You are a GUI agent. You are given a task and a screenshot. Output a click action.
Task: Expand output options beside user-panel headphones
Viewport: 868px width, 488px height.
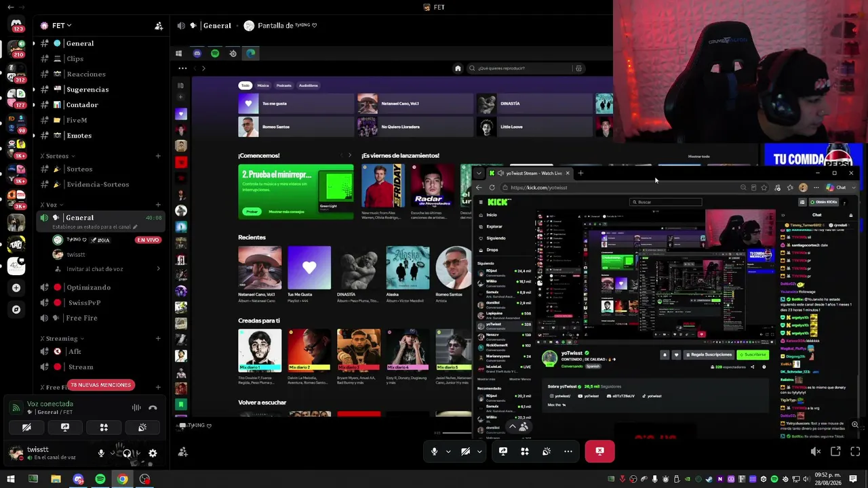click(x=138, y=453)
